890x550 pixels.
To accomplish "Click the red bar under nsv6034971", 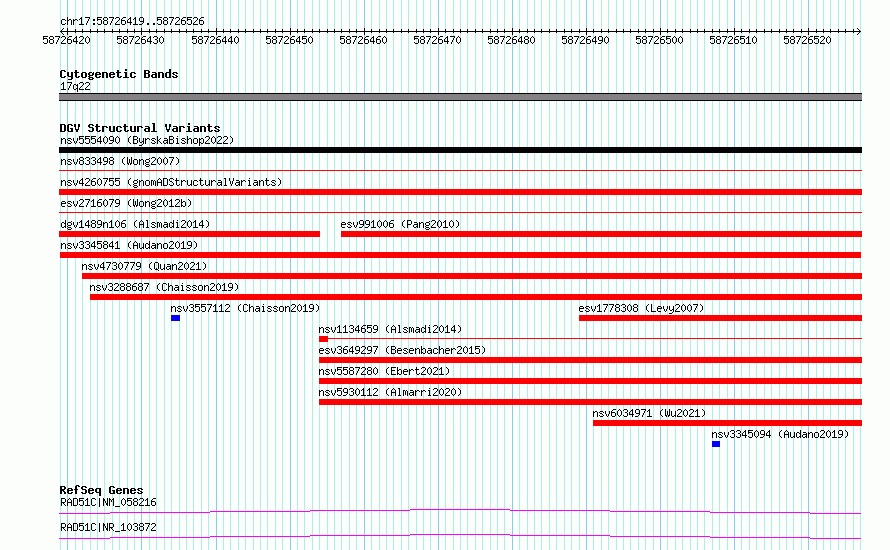I will (x=728, y=423).
